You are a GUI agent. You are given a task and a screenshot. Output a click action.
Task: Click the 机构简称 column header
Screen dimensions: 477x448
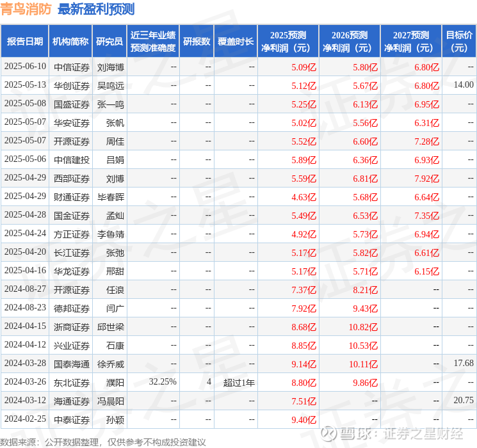(x=70, y=41)
